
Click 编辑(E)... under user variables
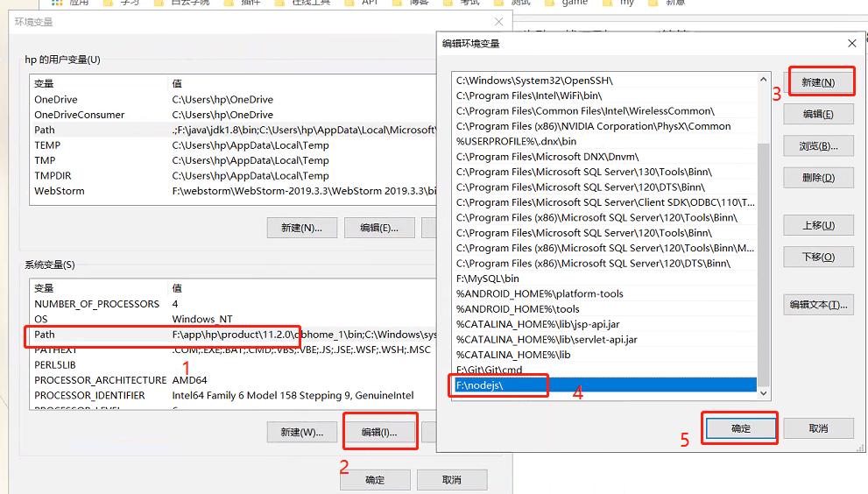(379, 228)
